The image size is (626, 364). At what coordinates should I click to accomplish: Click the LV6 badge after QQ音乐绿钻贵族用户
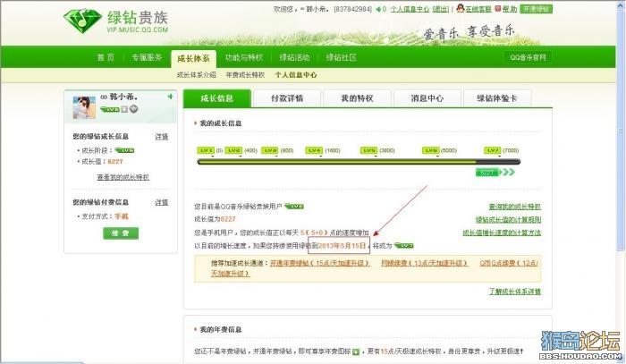pos(294,207)
